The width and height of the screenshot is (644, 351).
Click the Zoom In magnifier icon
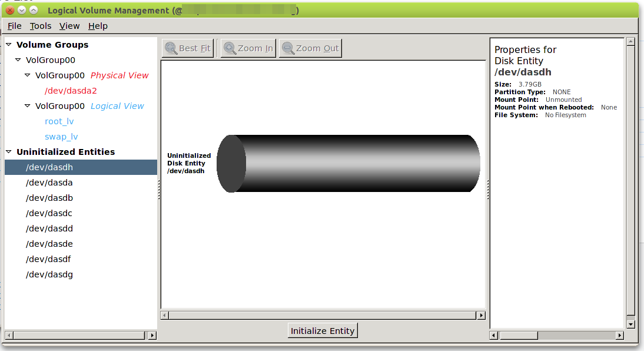click(230, 48)
